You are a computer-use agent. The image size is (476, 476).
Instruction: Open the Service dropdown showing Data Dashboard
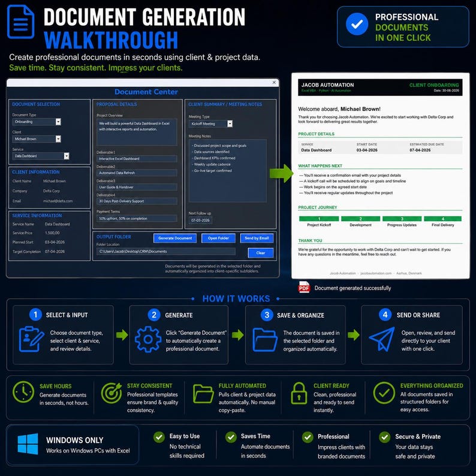click(67, 156)
